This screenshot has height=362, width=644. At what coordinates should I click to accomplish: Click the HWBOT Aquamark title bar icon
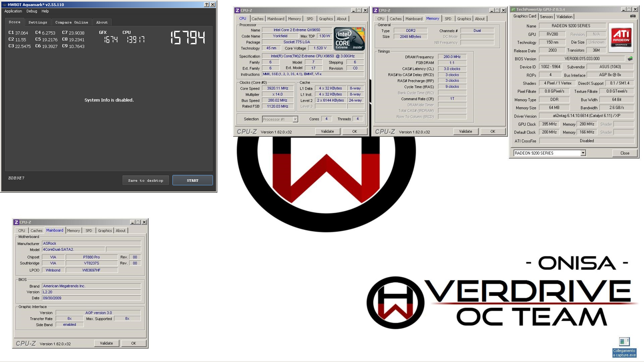[4, 5]
